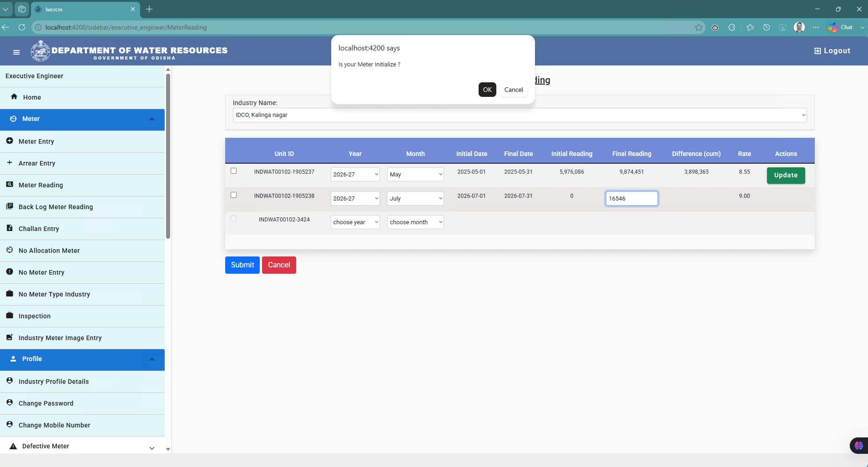Open the 'choose year' dropdown
The image size is (868, 467).
[x=355, y=222]
